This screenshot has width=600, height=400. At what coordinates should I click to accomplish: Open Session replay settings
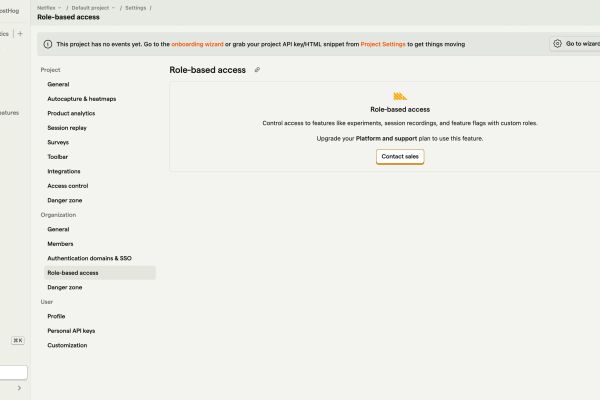[100, 128]
